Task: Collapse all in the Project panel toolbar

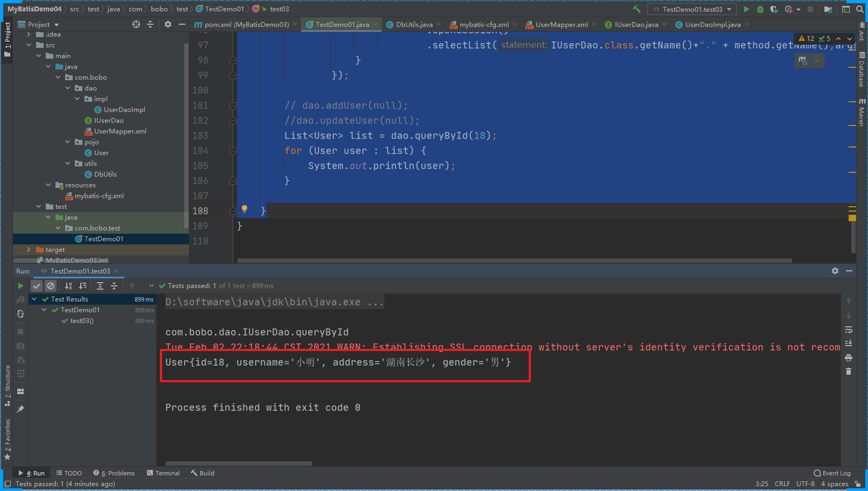Action: (x=150, y=24)
